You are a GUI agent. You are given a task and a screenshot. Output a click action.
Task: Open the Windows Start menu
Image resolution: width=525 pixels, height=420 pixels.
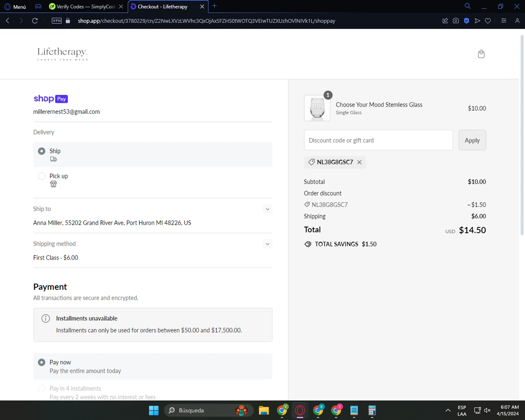[x=154, y=410]
